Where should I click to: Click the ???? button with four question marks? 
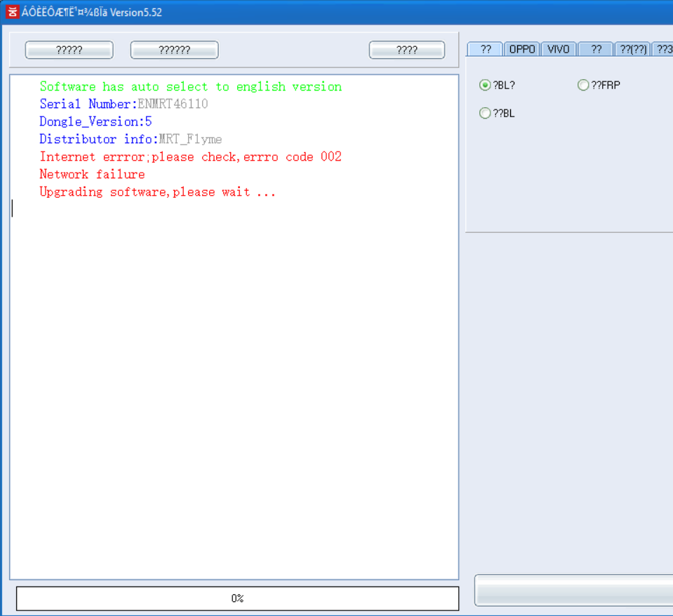(x=406, y=50)
